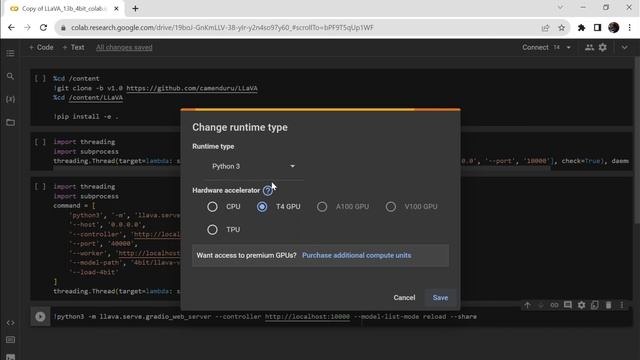This screenshot has width=640, height=360.
Task: Expand the Connect options dropdown arrow
Action: pyautogui.click(x=569, y=47)
